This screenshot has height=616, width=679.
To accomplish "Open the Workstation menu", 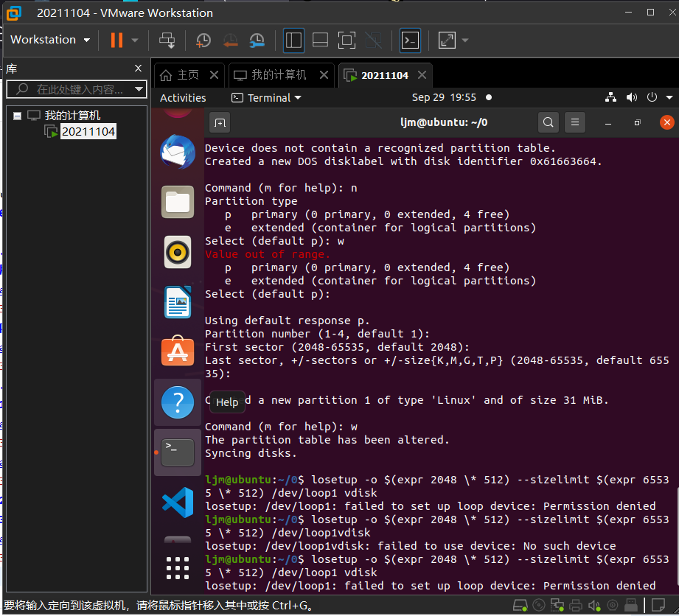I will click(x=50, y=40).
